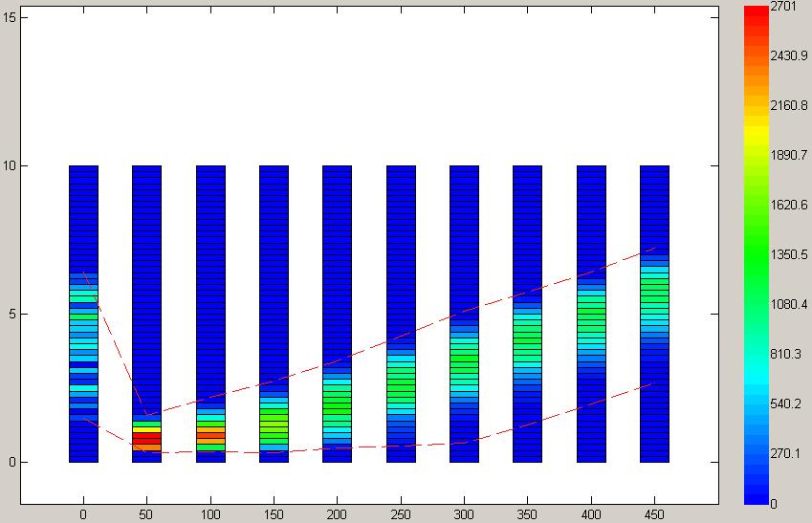Click the y-axis tick label 15
This screenshot has height=523, width=812.
[x=9, y=18]
